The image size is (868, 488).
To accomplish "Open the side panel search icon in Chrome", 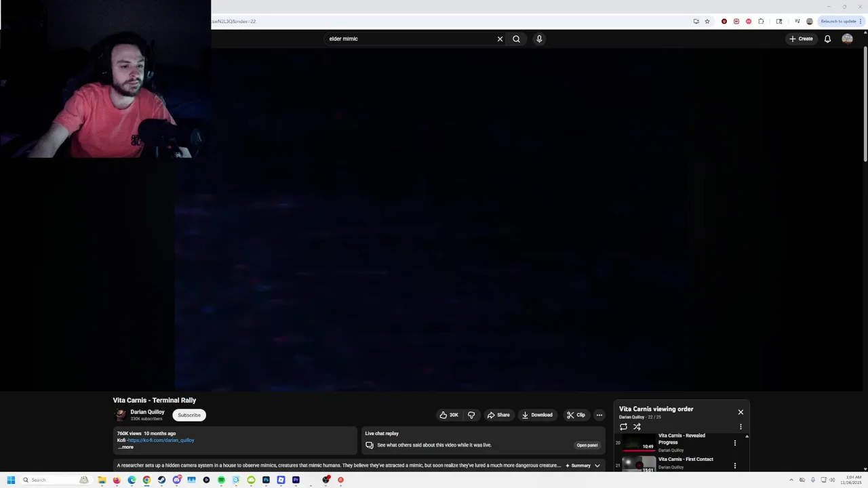I will 779,21.
